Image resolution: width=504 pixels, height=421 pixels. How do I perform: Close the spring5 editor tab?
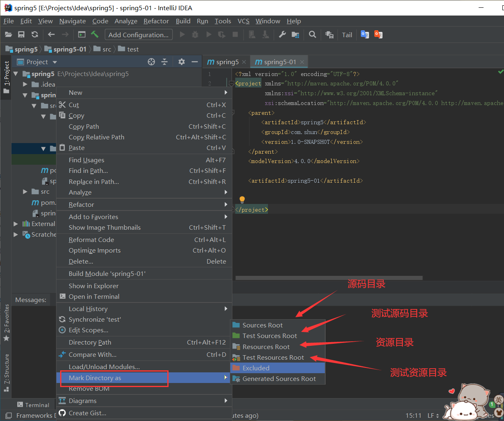[244, 62]
